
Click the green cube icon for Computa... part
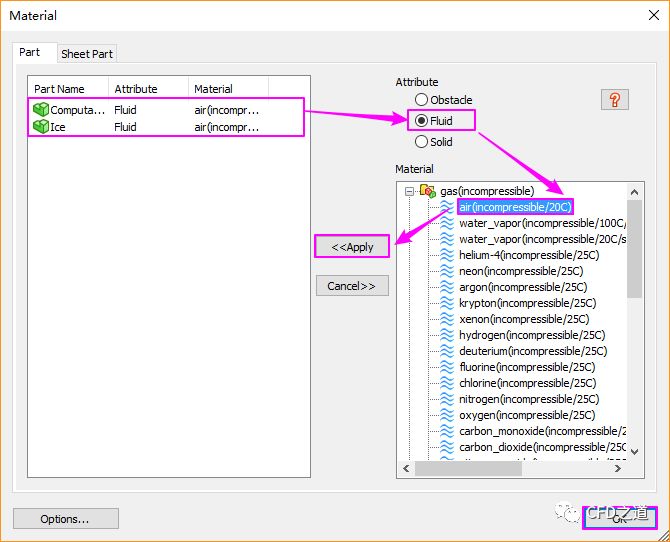[41, 110]
